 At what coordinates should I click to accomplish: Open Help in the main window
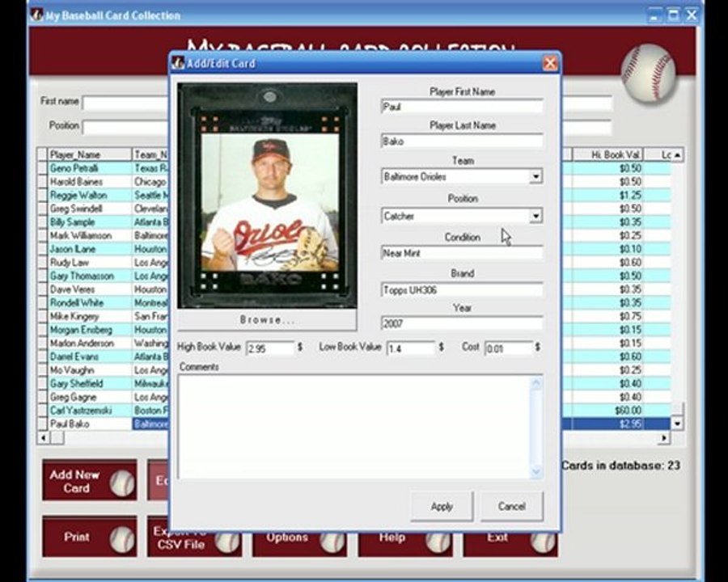tap(405, 544)
